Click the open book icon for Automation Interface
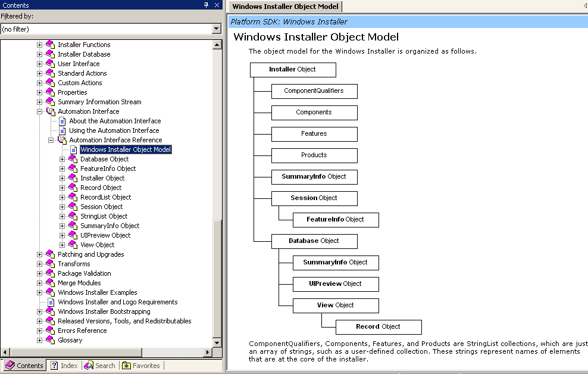588x374 pixels. 51,111
